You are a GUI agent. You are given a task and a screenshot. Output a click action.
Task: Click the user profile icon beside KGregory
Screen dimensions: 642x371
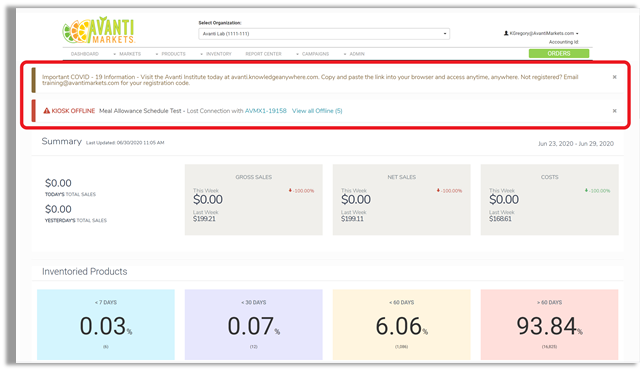506,33
